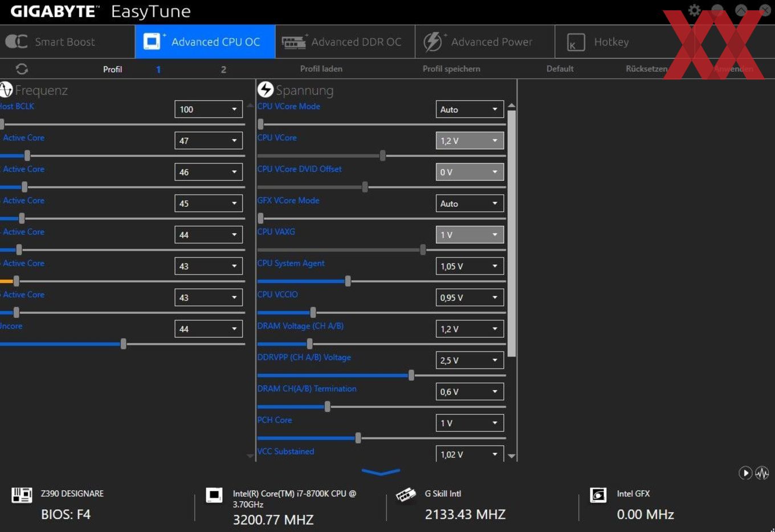Expand the GFX VCore Mode dropdown
Screen dimensions: 775x532
pos(470,203)
